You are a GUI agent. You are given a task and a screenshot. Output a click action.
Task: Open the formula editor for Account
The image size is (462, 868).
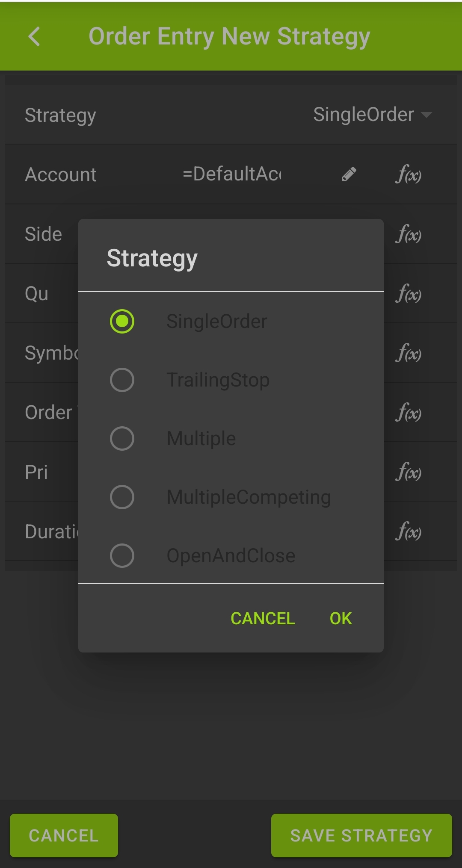pos(408,174)
